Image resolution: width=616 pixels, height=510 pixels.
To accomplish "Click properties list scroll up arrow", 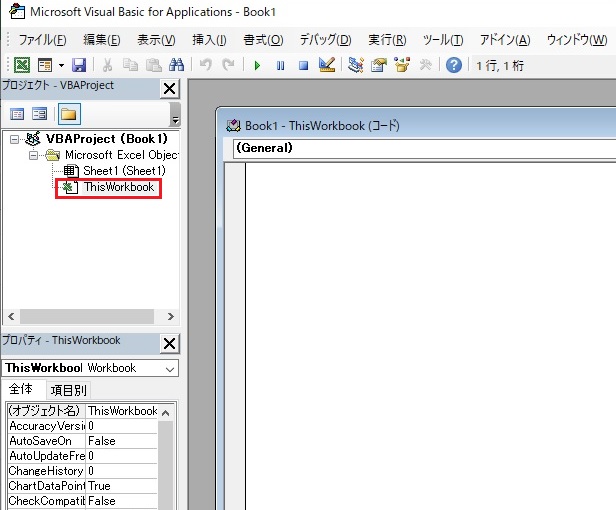I will tap(166, 413).
